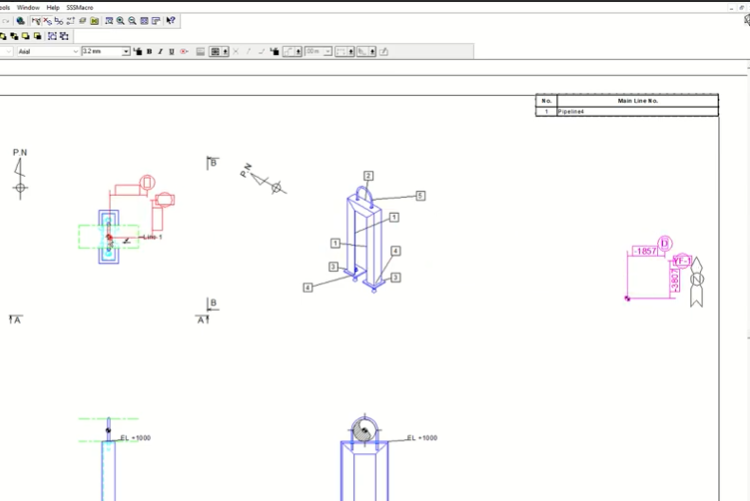Open the Help menu
750x501 pixels.
tap(53, 7)
